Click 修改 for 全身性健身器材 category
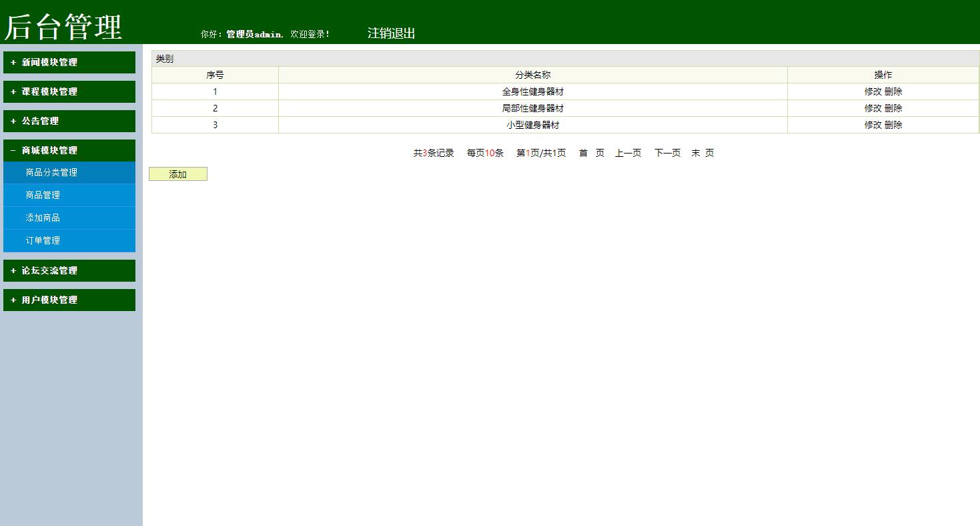The height and width of the screenshot is (526, 980). pyautogui.click(x=871, y=91)
